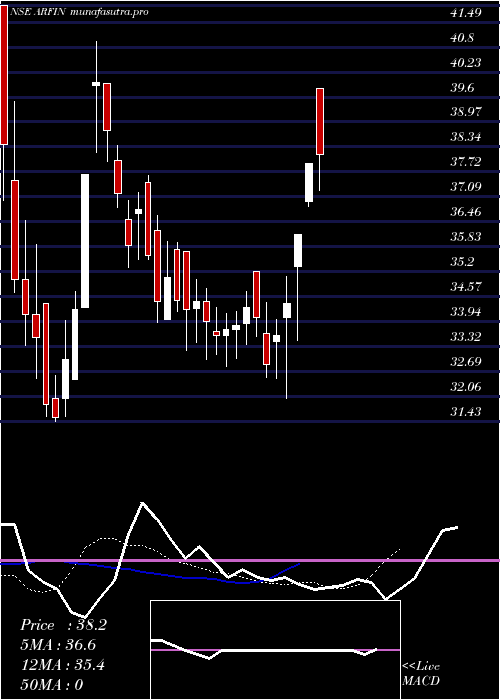Image resolution: width=500 pixels, height=700 pixels.
Task: Click the 'Price : 38.2' readout
Action: 63,625
